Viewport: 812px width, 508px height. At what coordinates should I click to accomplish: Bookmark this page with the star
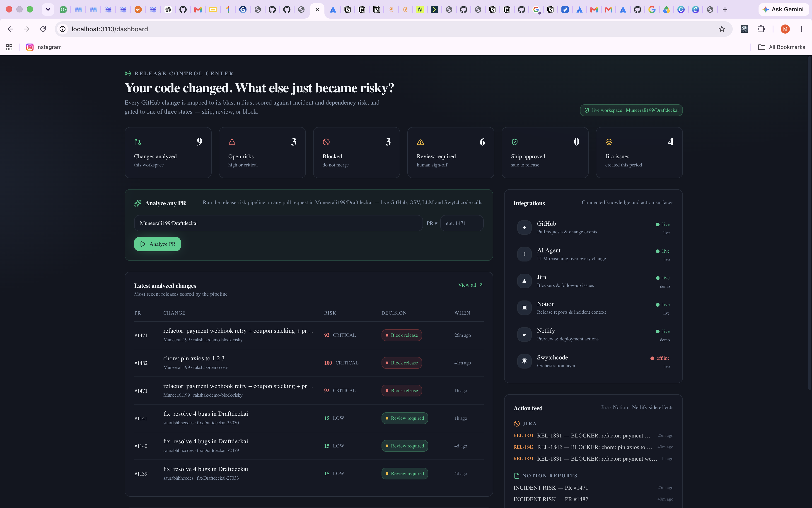pyautogui.click(x=722, y=29)
